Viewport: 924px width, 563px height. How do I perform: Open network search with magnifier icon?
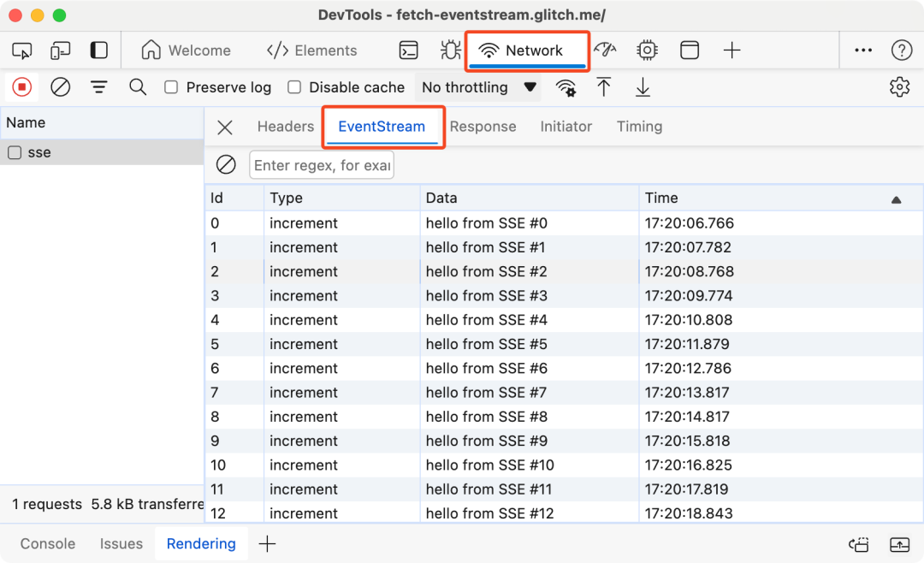pyautogui.click(x=138, y=87)
